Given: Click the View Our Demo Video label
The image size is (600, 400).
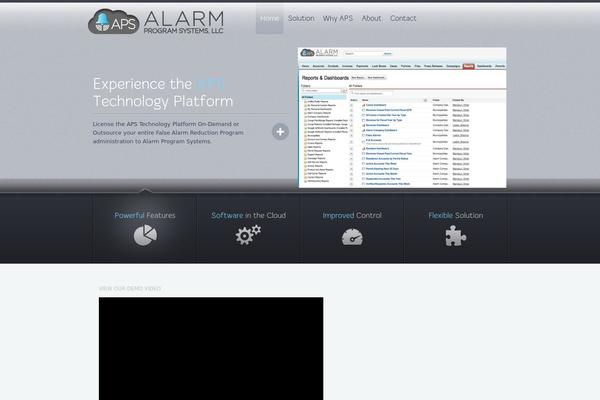Looking at the screenshot, I should [x=130, y=288].
